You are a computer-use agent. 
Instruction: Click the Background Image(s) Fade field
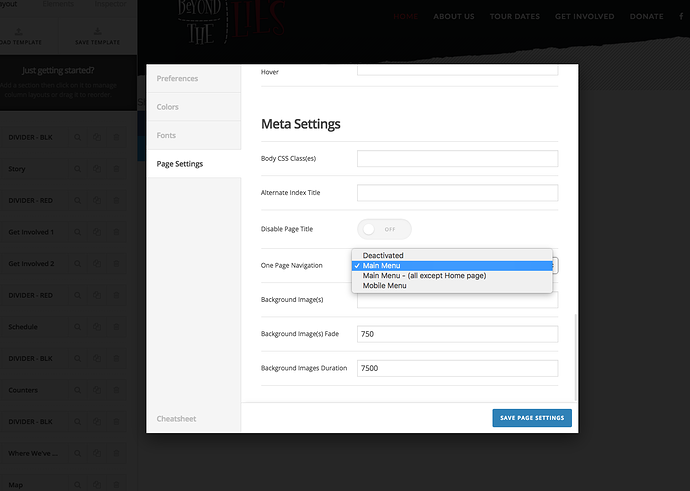tap(457, 334)
